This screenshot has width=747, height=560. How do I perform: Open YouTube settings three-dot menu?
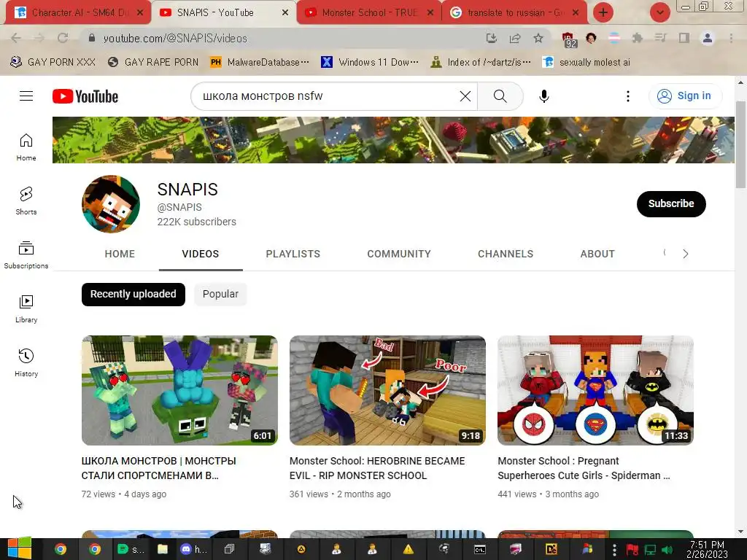point(628,96)
